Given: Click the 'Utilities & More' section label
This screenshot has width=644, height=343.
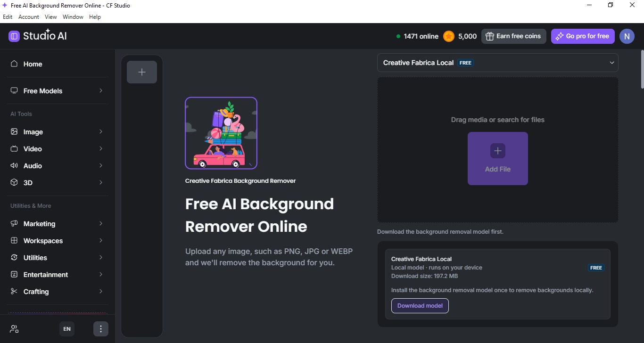Looking at the screenshot, I should 31,206.
